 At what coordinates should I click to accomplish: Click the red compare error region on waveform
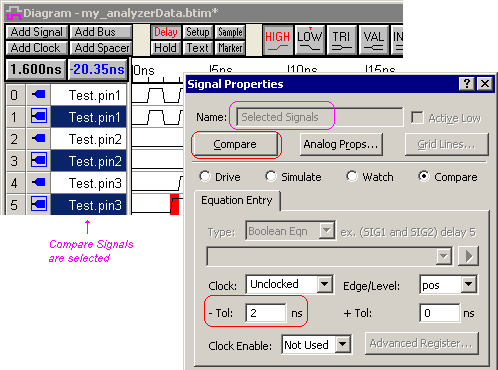coord(175,205)
